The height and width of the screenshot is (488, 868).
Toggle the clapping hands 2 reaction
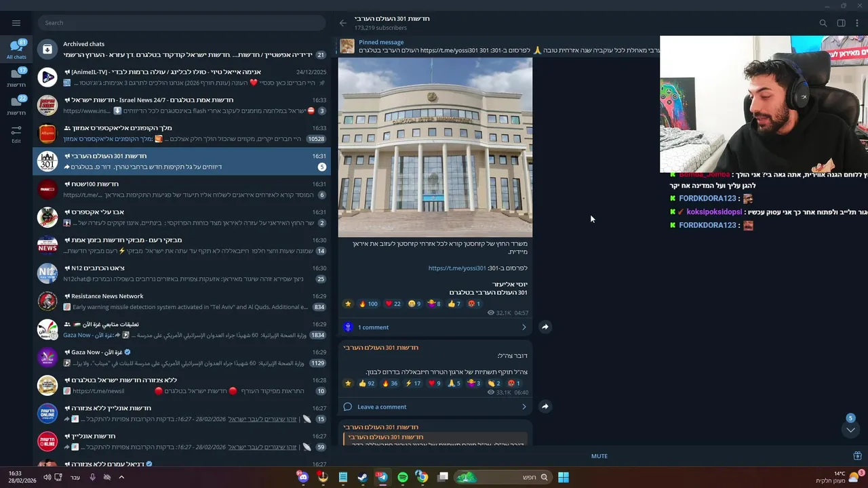pyautogui.click(x=494, y=384)
